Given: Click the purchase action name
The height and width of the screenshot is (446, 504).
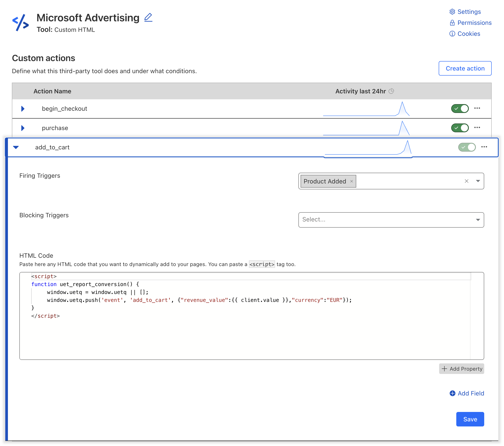Looking at the screenshot, I should [x=55, y=128].
